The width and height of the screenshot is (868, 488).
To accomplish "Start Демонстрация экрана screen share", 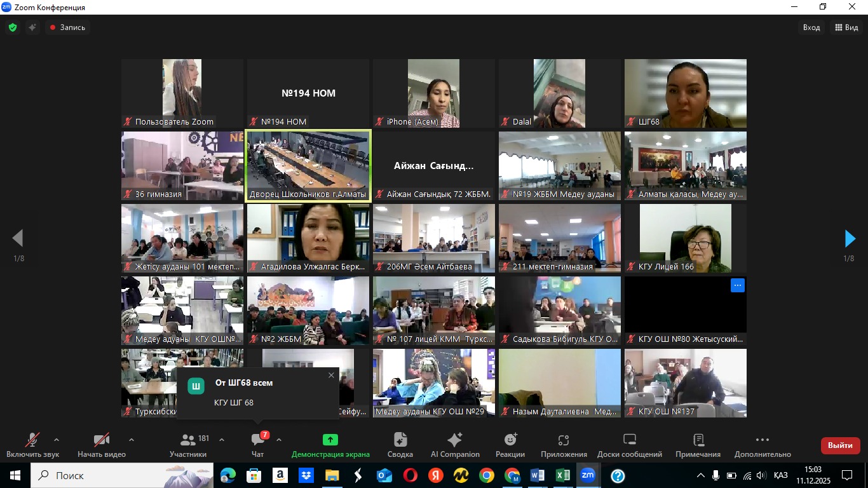I will [330, 440].
